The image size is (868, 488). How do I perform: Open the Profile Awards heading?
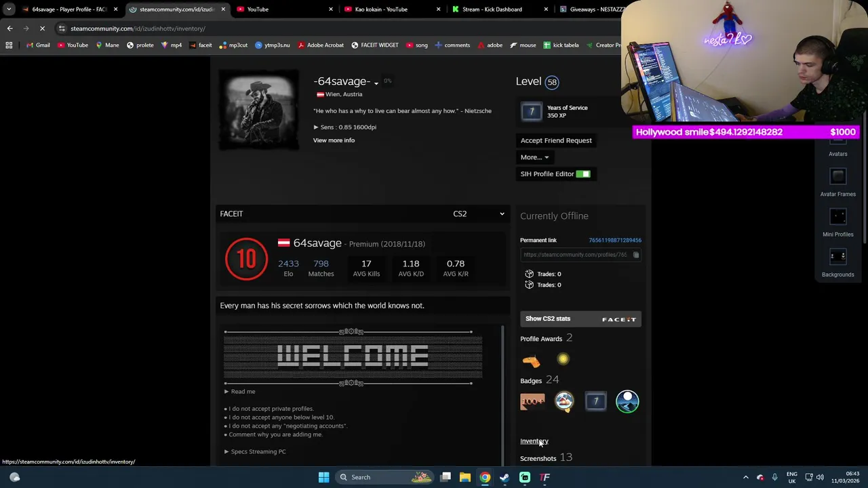(541, 339)
